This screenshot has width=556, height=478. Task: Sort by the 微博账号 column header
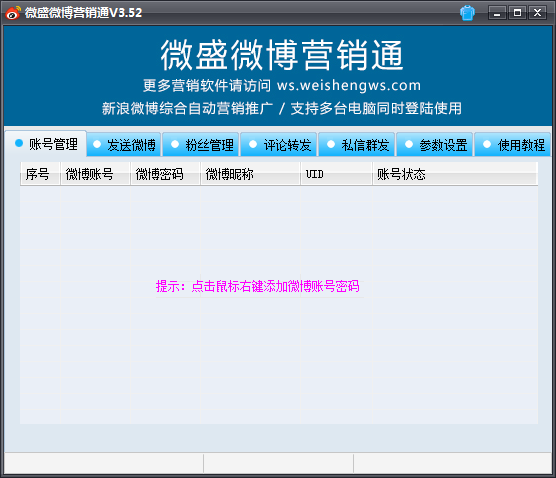point(95,174)
